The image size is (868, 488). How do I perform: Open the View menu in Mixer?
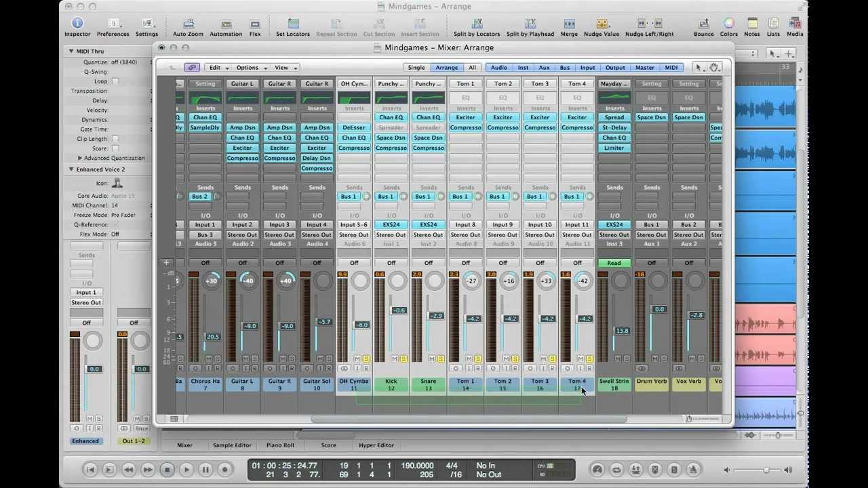[285, 68]
